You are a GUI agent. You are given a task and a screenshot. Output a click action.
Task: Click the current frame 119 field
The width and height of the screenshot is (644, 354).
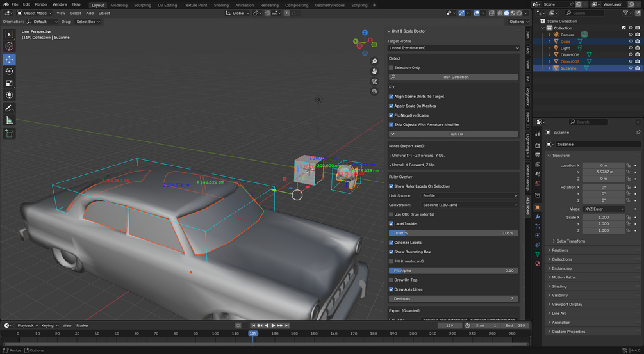450,326
